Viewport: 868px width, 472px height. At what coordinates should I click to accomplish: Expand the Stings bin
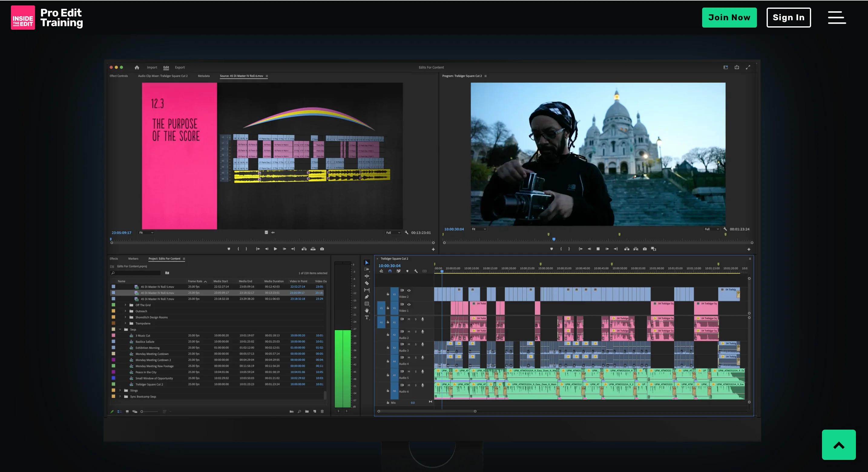click(120, 390)
